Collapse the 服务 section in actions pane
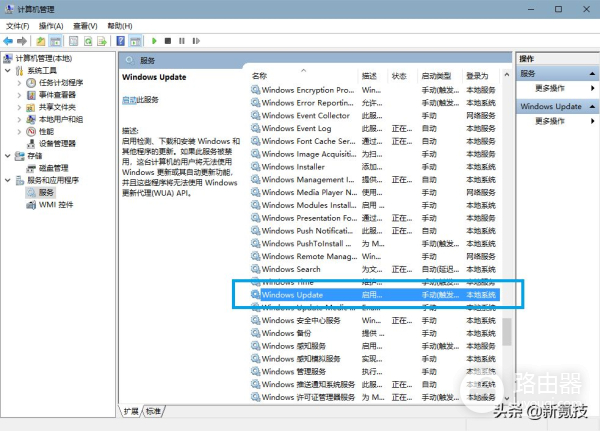Screen dimensions: 600x431 tap(592, 73)
